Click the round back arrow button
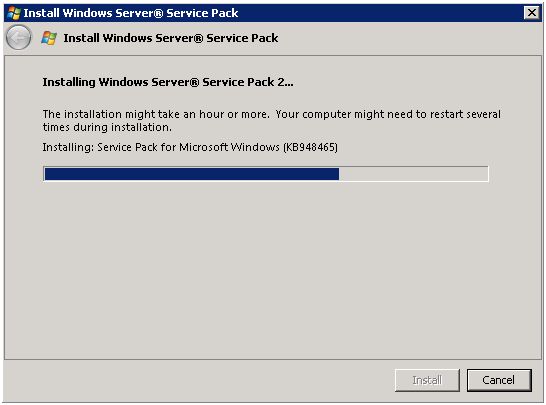 pyautogui.click(x=18, y=38)
